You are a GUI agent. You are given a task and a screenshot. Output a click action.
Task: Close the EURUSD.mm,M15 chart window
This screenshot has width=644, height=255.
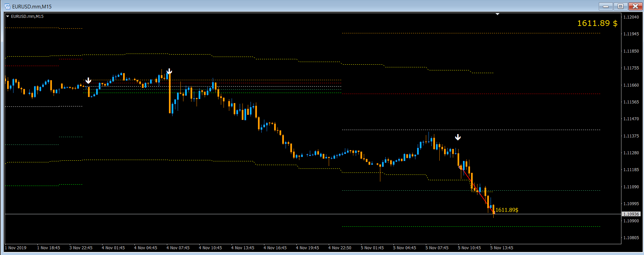click(x=635, y=6)
